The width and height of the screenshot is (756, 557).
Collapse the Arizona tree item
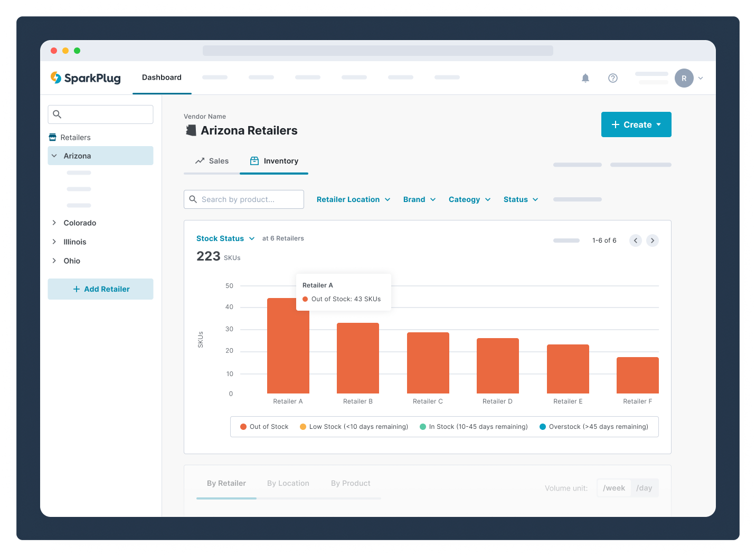coord(54,156)
